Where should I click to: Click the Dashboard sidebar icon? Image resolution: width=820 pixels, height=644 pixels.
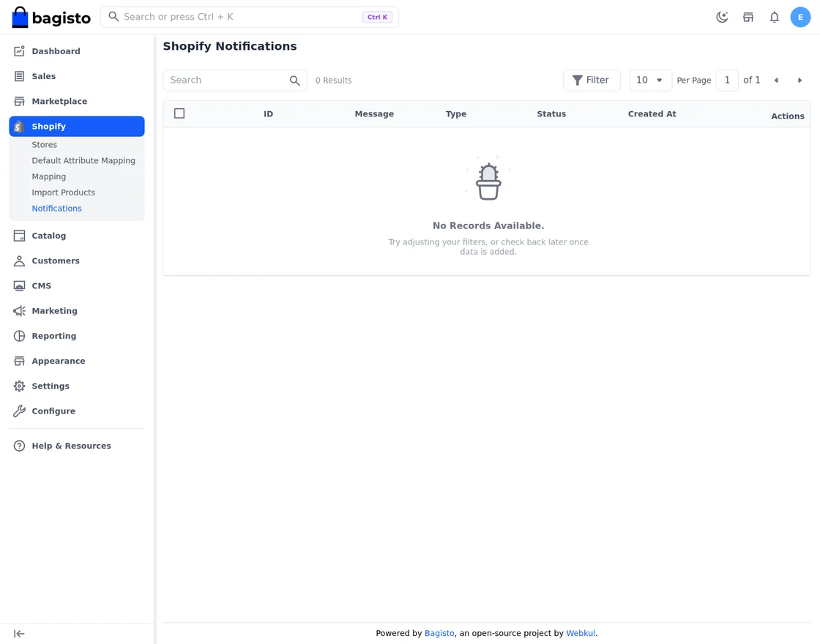[19, 51]
